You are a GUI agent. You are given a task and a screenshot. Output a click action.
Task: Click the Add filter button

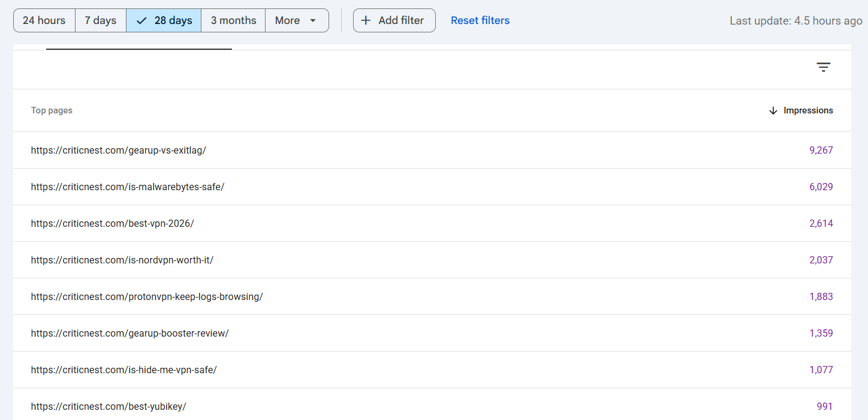394,20
